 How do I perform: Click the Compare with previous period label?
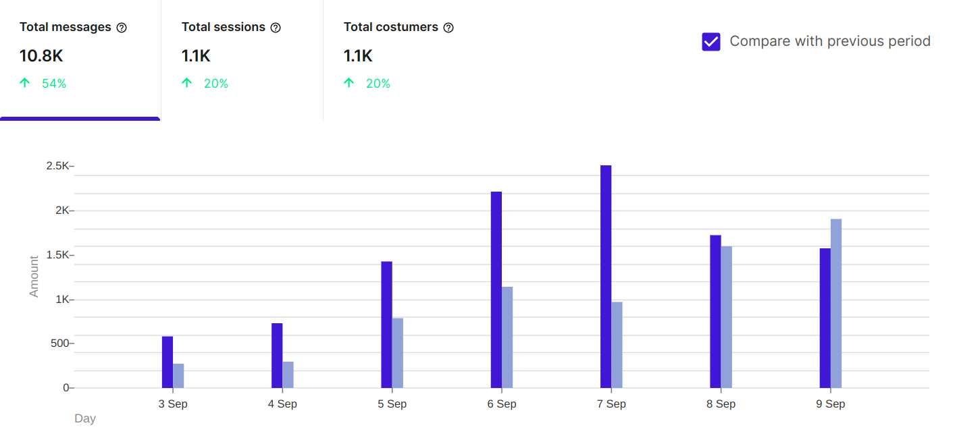point(830,41)
